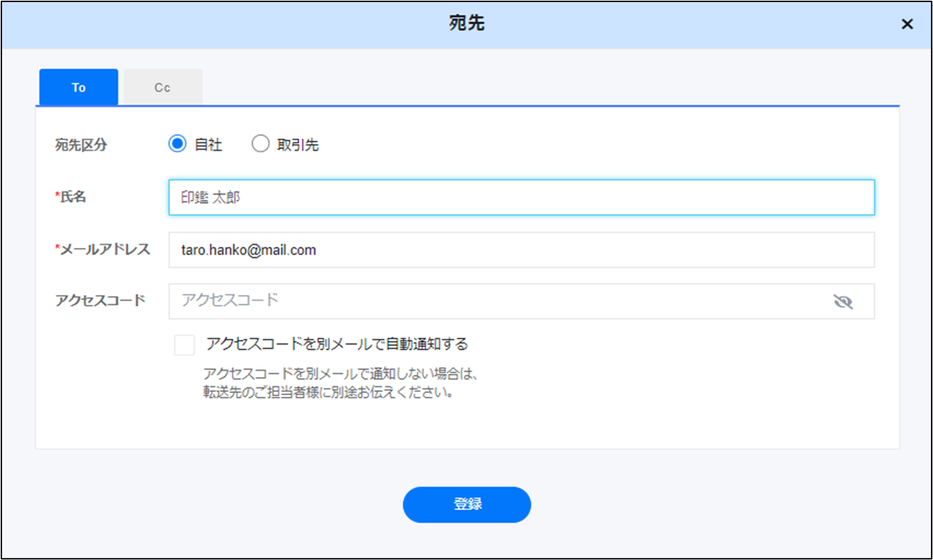933x560 pixels.
Task: Select the 自社 radio button
Action: pyautogui.click(x=177, y=144)
